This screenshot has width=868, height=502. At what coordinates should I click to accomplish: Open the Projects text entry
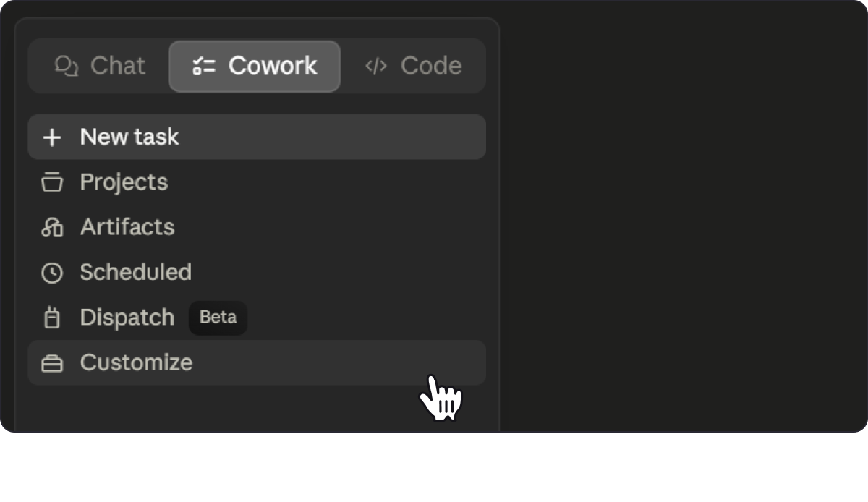[x=124, y=182]
